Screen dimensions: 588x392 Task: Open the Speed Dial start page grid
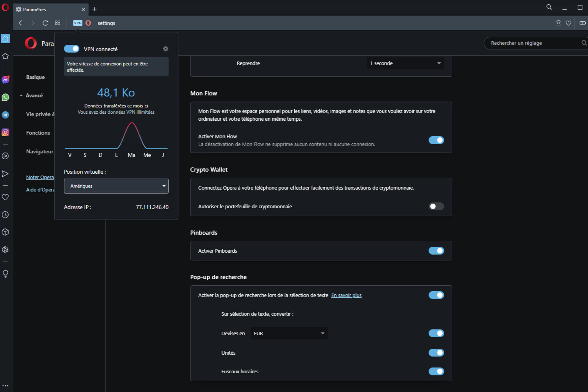pos(58,23)
